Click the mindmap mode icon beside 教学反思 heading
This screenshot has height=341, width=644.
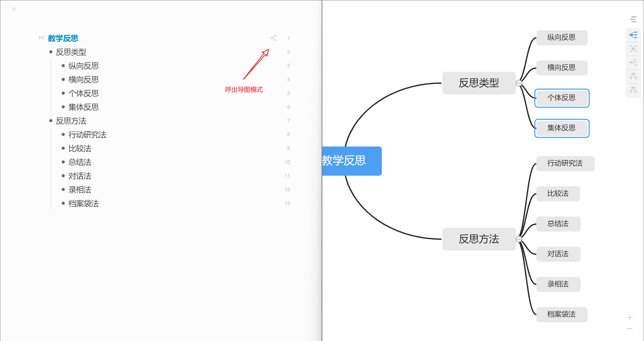(x=274, y=38)
